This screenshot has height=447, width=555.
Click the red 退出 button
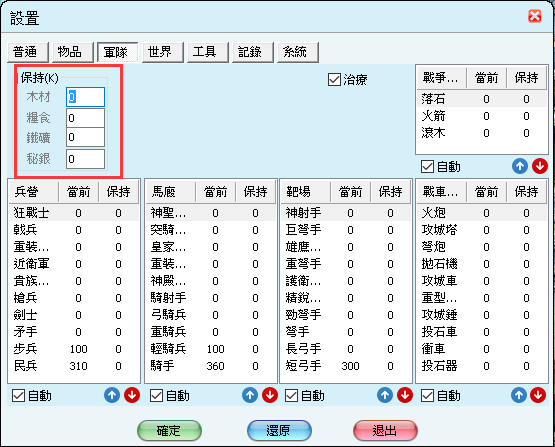click(385, 430)
